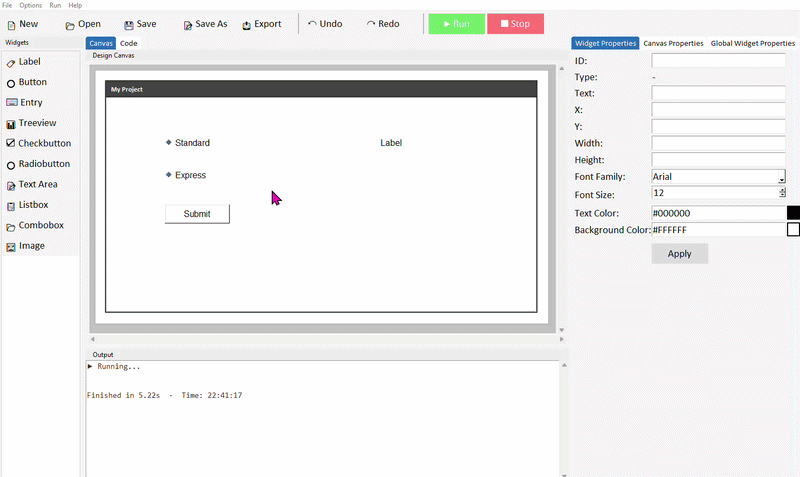Open the white Background Color swatch
Screen dimensions: 800x477
[x=793, y=230]
